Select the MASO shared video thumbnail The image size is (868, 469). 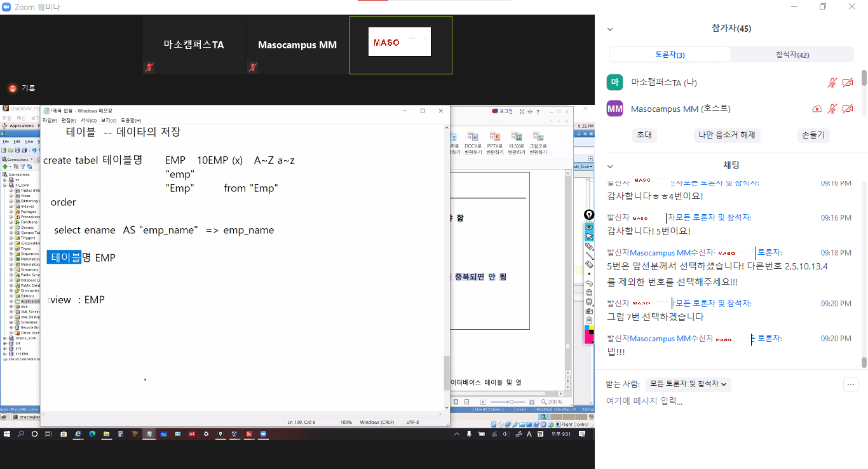400,44
